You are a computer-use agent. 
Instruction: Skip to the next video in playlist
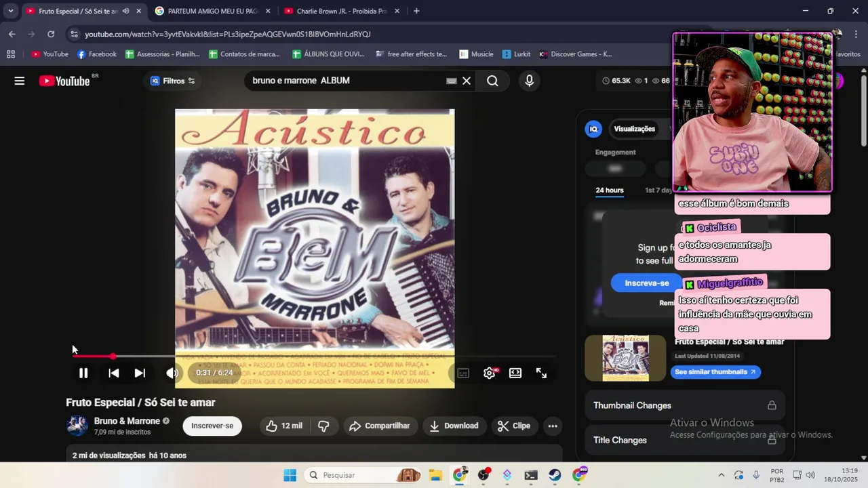pyautogui.click(x=140, y=373)
